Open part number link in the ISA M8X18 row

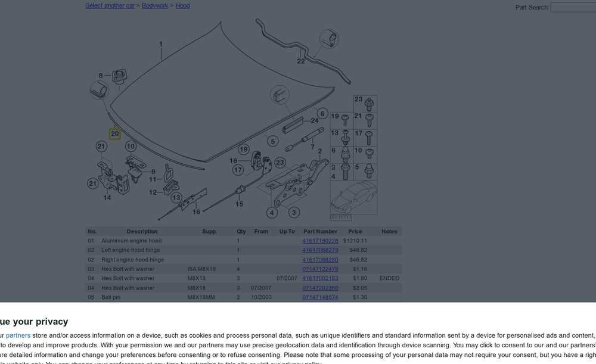(320, 269)
